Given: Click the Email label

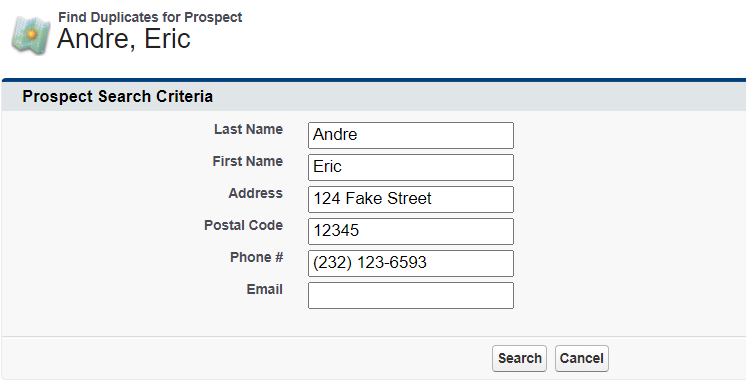Looking at the screenshot, I should pyautogui.click(x=265, y=289).
